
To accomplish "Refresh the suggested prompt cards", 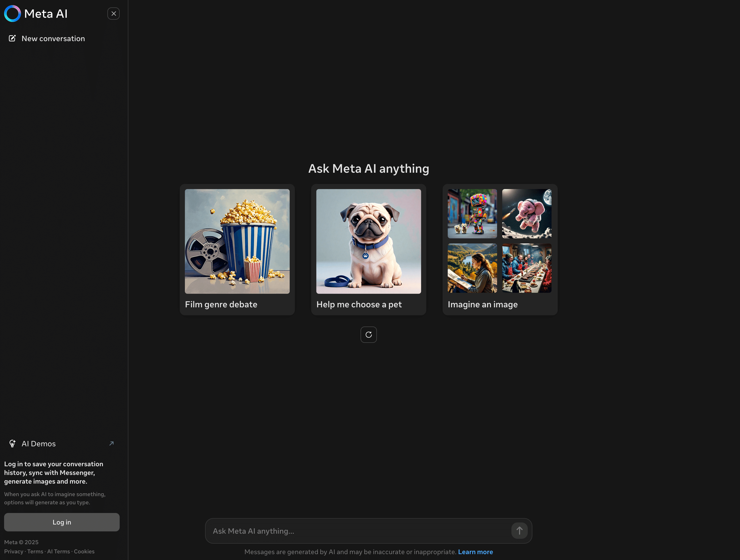I will click(368, 335).
